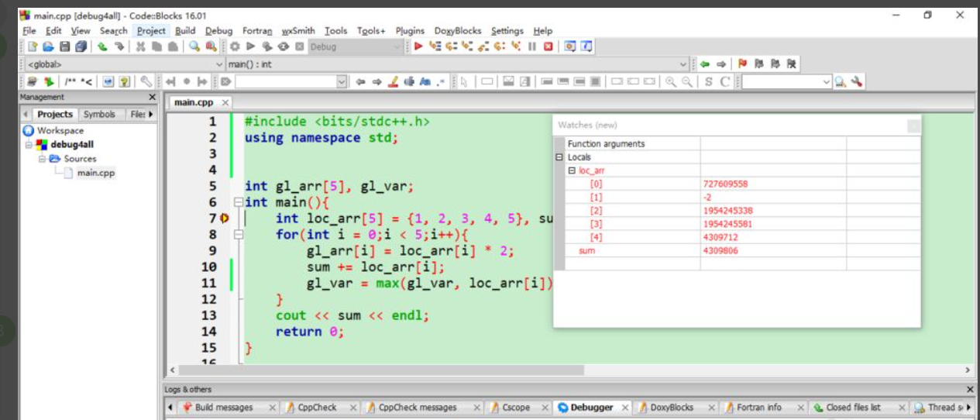The image size is (980, 420).
Task: Click the zoom in magnifier icon
Action: pyautogui.click(x=671, y=81)
